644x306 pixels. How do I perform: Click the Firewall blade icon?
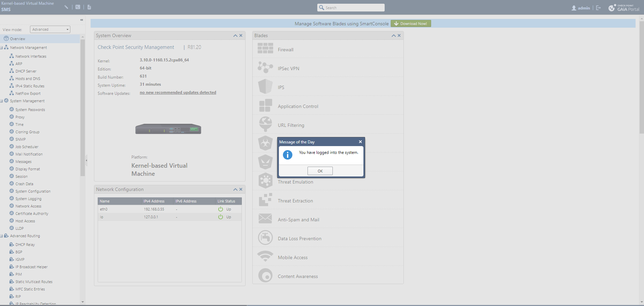265,49
